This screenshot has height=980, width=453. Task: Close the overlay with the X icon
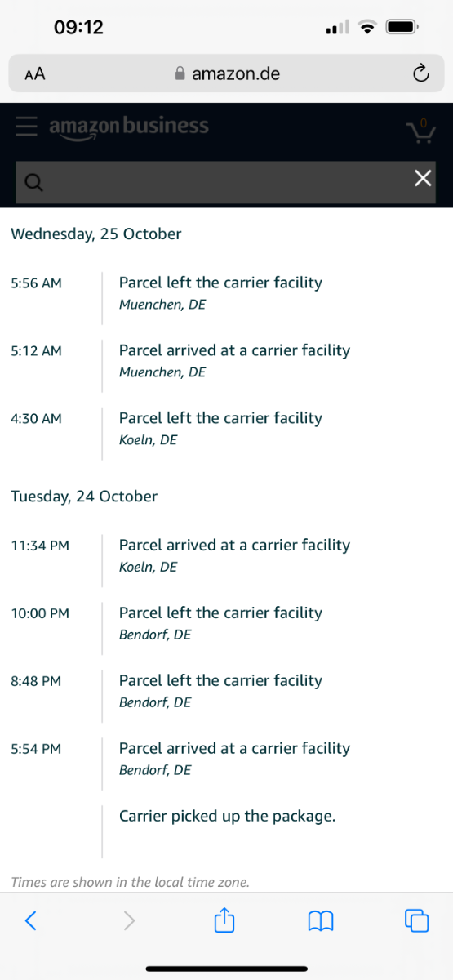click(x=423, y=179)
